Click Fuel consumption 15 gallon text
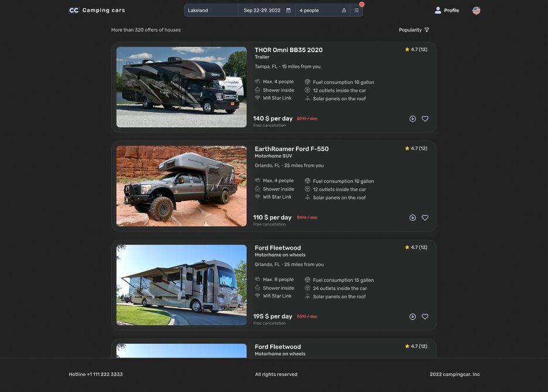Image resolution: width=548 pixels, height=392 pixels. pos(343,280)
